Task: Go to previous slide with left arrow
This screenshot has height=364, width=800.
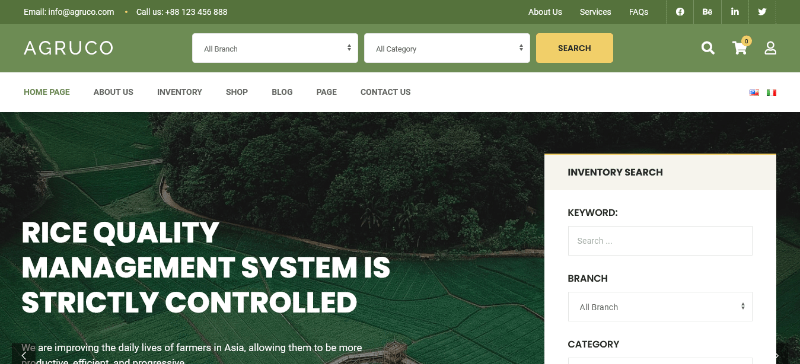Action: pos(23,355)
